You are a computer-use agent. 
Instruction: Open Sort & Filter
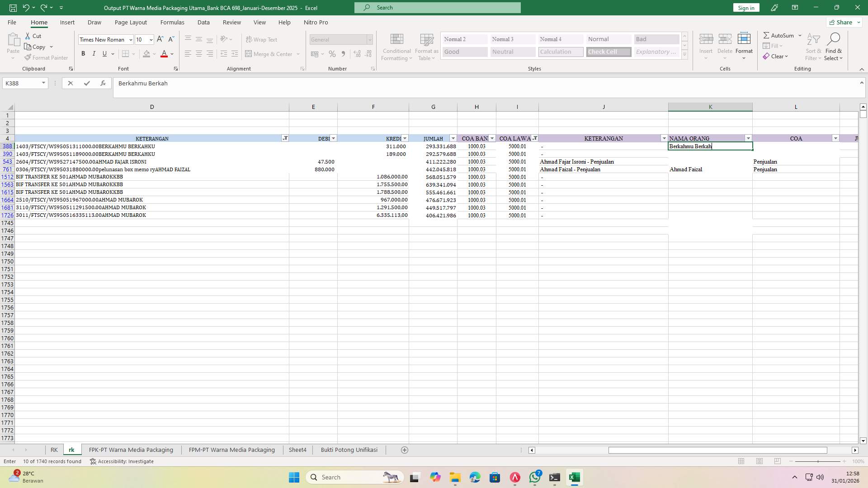click(813, 47)
